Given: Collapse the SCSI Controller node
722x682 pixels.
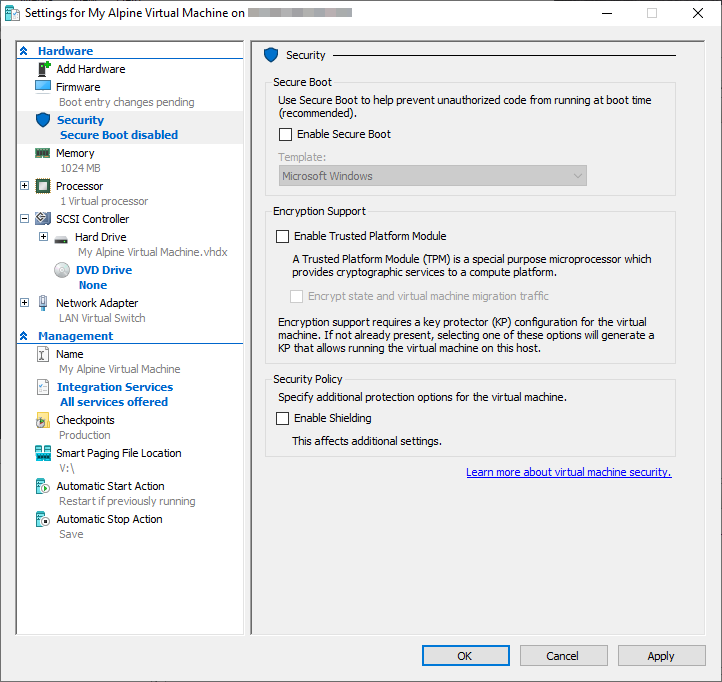Looking at the screenshot, I should [x=25, y=219].
